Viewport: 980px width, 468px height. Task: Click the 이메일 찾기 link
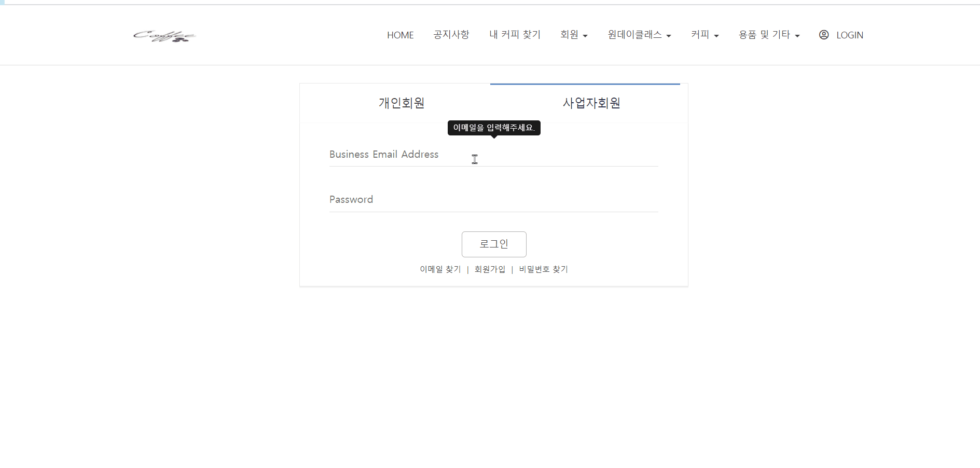tap(440, 269)
